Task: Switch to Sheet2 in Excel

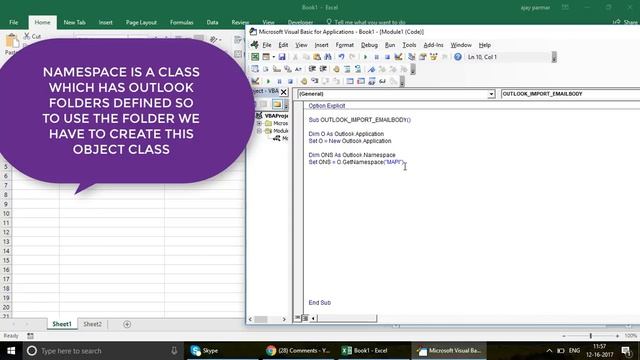Action: click(93, 324)
